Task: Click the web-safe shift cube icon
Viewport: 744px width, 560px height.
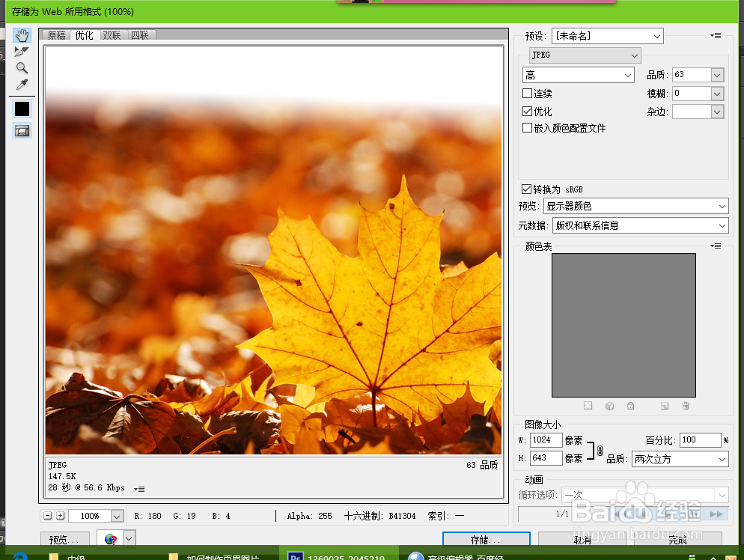Action: (610, 405)
